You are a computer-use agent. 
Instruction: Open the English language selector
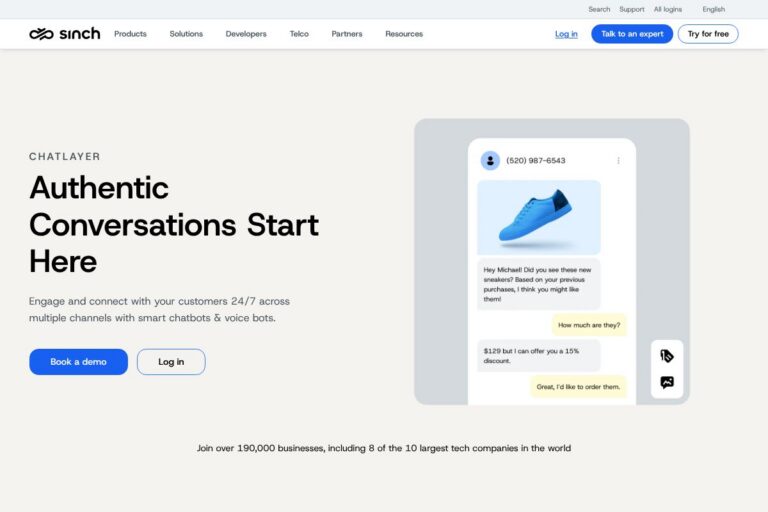click(713, 9)
